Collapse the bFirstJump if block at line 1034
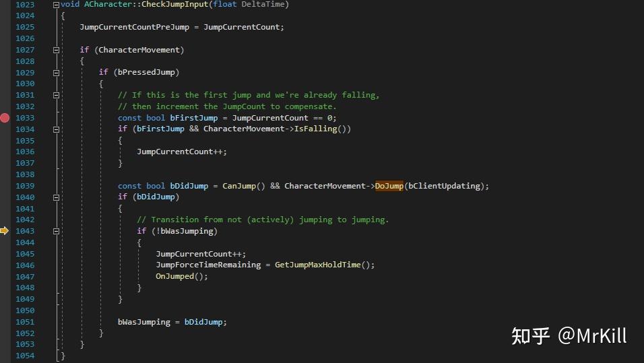 coord(57,129)
